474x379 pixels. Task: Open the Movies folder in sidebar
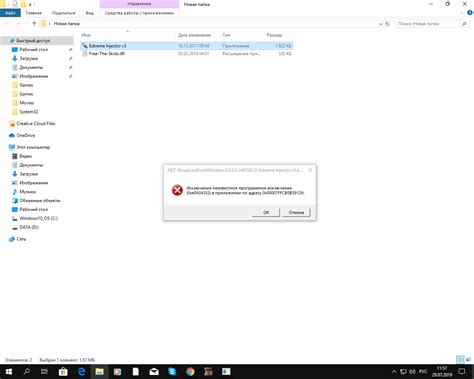click(x=27, y=103)
